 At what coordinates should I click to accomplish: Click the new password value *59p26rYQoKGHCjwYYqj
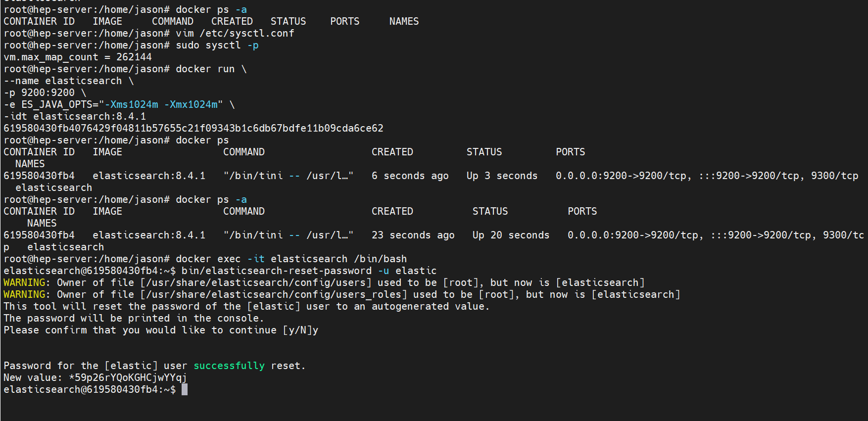point(128,377)
